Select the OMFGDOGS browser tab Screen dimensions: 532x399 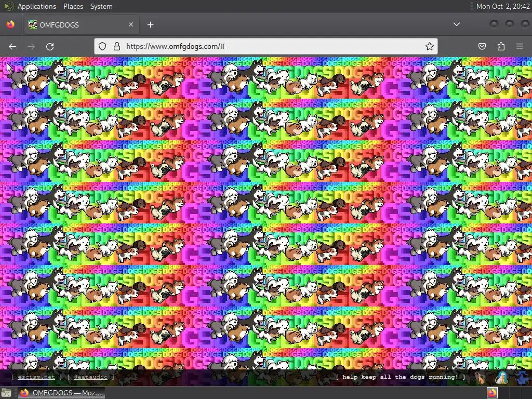click(x=82, y=24)
